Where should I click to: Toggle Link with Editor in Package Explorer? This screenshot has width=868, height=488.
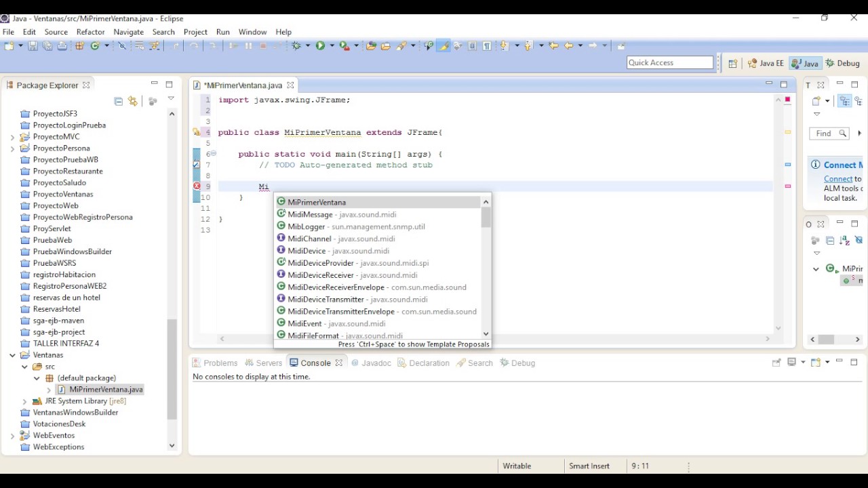coord(133,101)
